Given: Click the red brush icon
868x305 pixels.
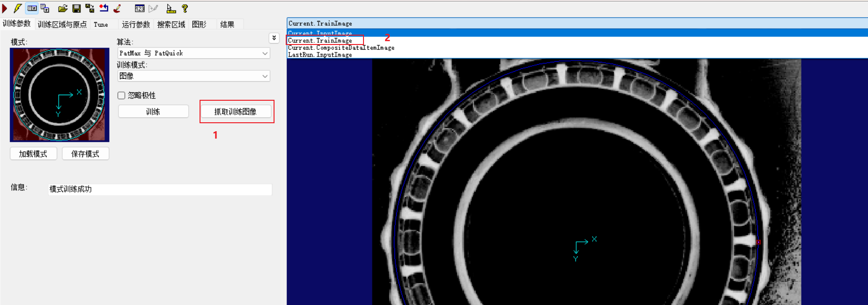Looking at the screenshot, I should [x=117, y=8].
